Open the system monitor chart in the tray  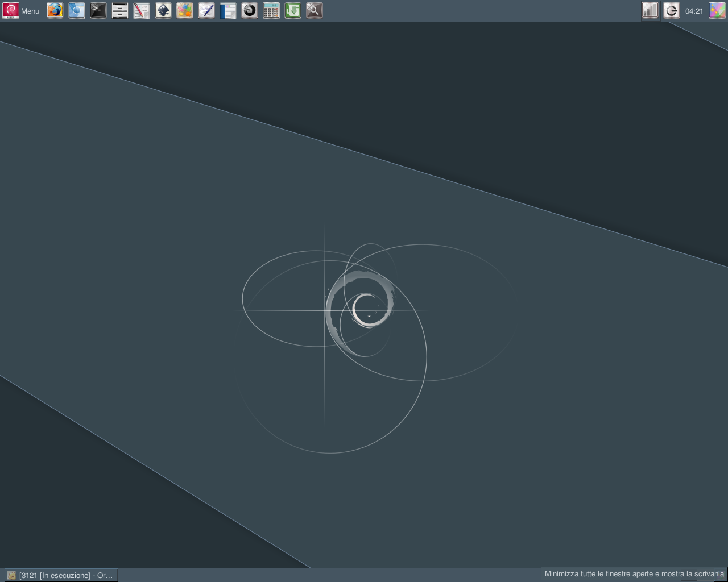tap(650, 10)
